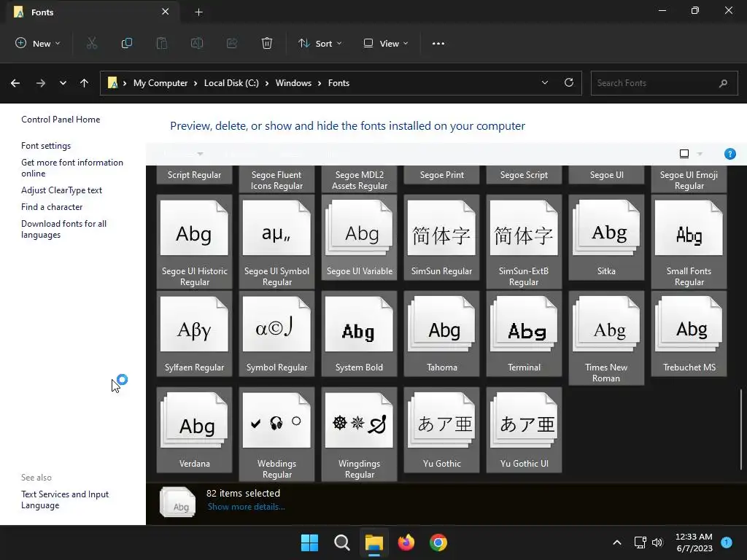This screenshot has width=747, height=560.
Task: Select the Webdings Regular font
Action: tap(276, 434)
